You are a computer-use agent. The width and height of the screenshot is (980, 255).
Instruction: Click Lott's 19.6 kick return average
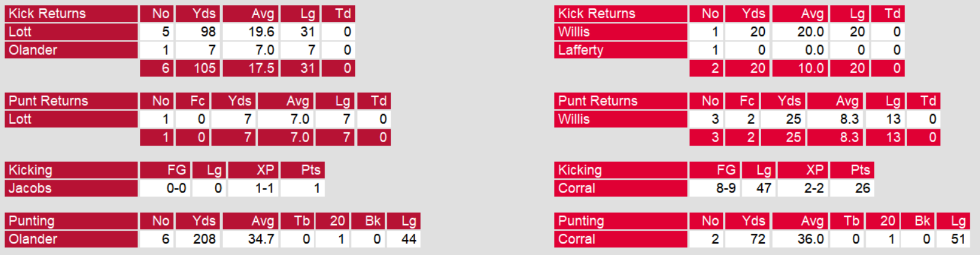point(261,32)
